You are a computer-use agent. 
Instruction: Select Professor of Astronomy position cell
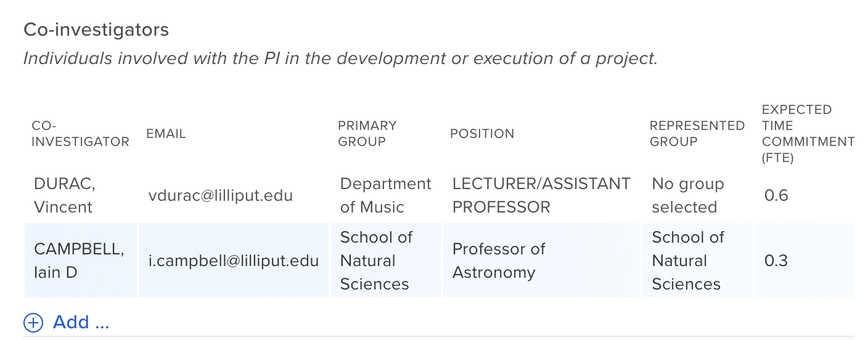[x=499, y=261]
